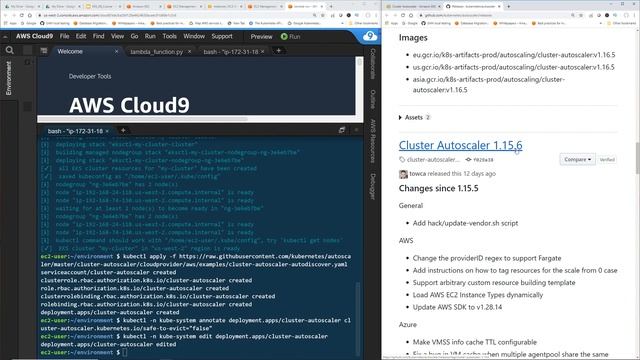Open the Support menu

click(x=222, y=36)
